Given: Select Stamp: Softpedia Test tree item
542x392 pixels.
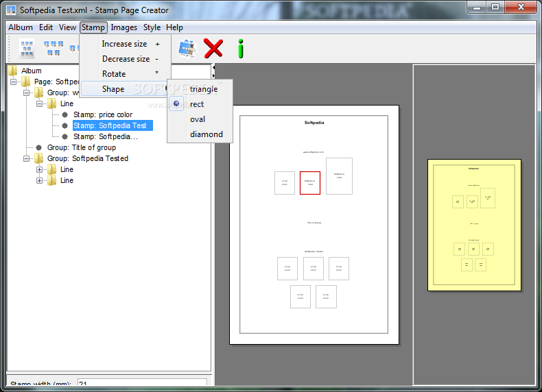Looking at the screenshot, I should click(x=113, y=125).
